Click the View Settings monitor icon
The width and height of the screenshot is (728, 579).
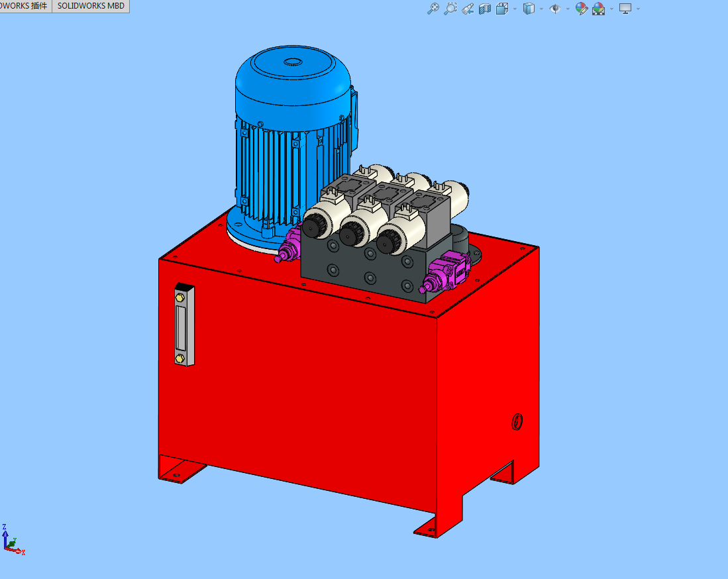point(625,9)
